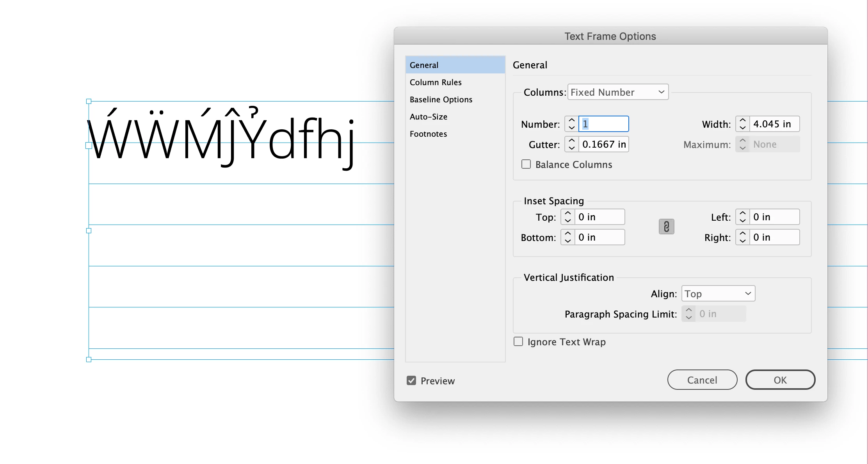Click the Number field stepper arrows
The image size is (868, 464).
click(x=571, y=124)
